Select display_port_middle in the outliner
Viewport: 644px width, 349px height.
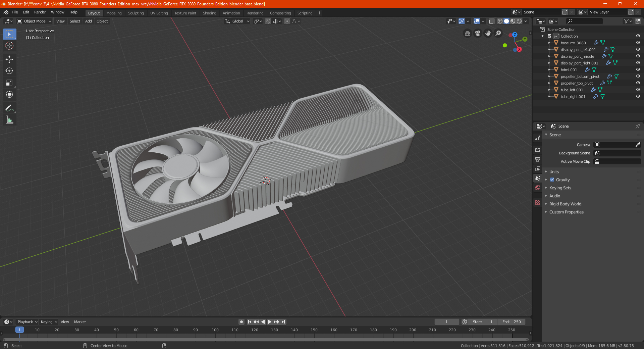(577, 56)
